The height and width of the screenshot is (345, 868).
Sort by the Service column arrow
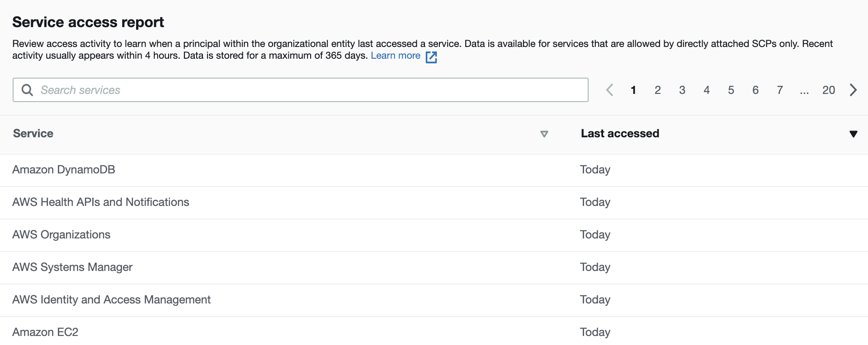(544, 134)
